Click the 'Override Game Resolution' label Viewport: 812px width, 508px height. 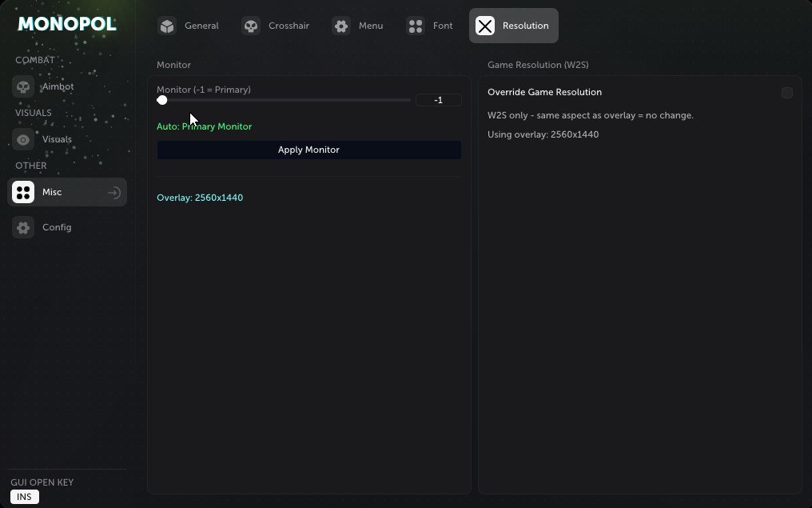click(x=545, y=92)
